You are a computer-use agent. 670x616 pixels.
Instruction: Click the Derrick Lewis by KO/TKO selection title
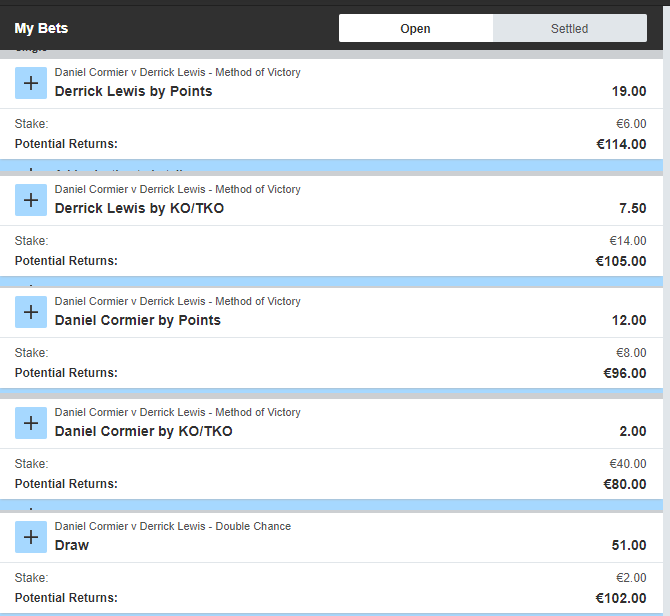[x=139, y=208]
